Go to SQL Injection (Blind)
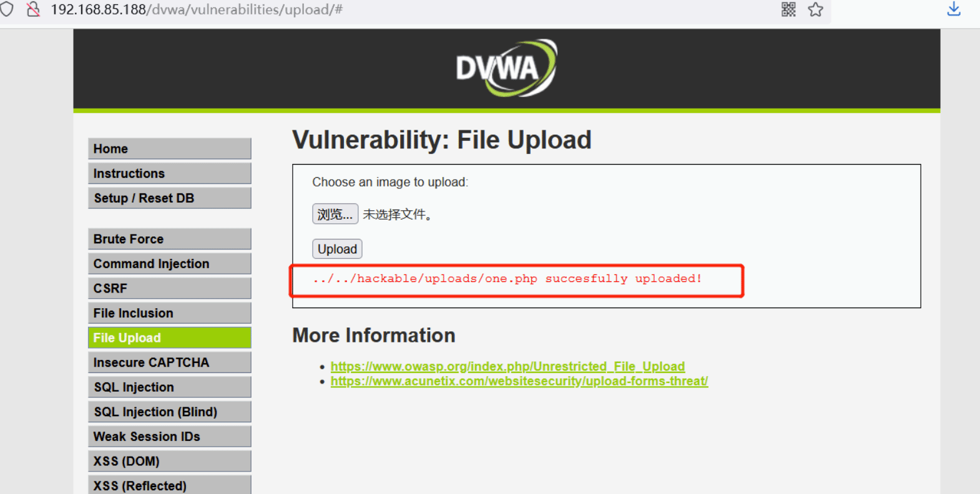The image size is (980, 494). point(170,412)
